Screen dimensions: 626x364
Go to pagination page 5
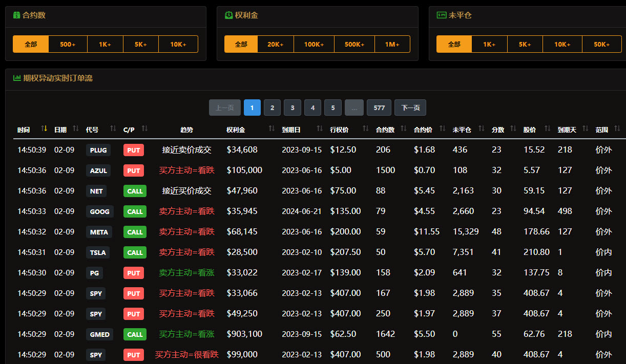tap(333, 108)
